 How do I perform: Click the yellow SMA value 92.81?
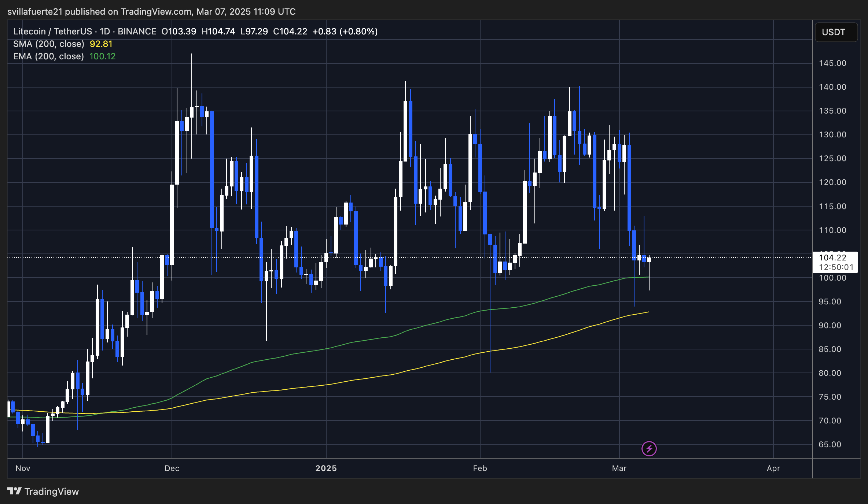101,44
